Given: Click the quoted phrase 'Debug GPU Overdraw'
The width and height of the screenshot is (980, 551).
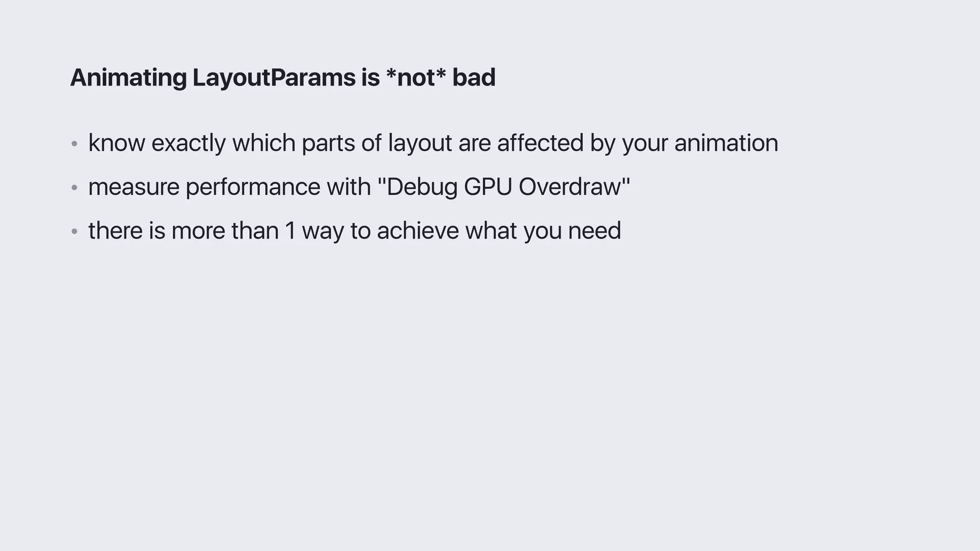Looking at the screenshot, I should (503, 187).
